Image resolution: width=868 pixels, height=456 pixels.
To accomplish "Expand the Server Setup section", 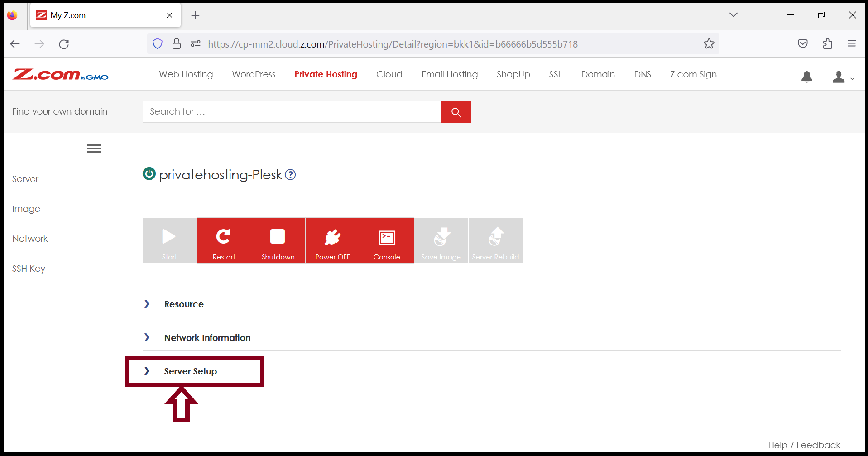I will [x=190, y=371].
